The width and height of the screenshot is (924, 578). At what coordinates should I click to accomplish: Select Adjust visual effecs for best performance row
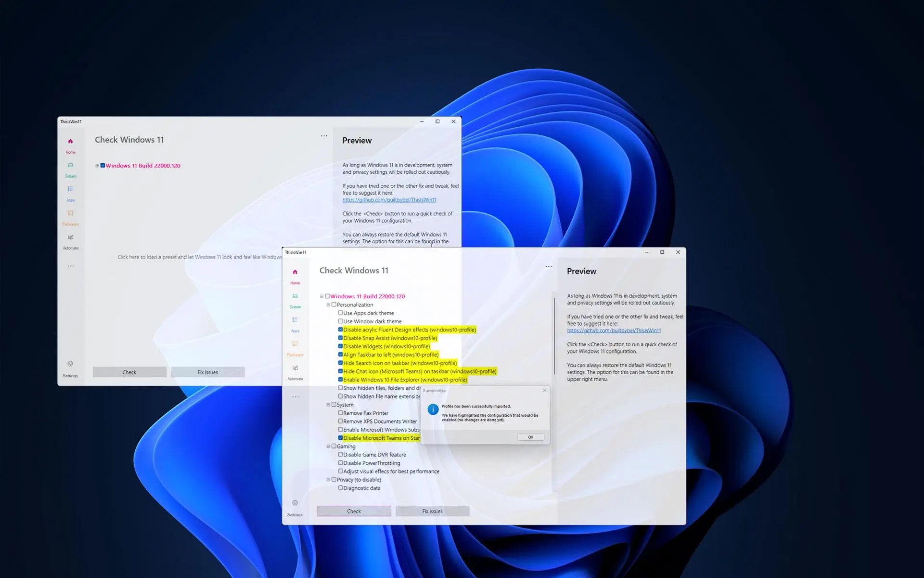pos(391,471)
